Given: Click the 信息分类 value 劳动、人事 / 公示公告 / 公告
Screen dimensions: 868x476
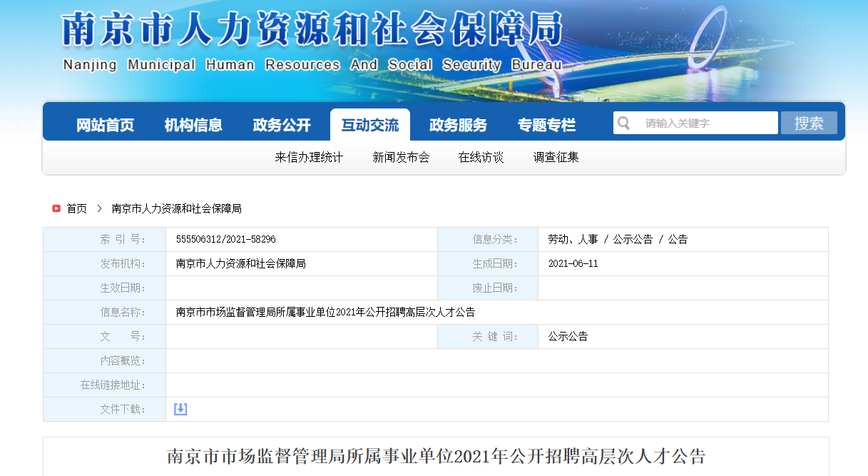Looking at the screenshot, I should coord(618,240).
